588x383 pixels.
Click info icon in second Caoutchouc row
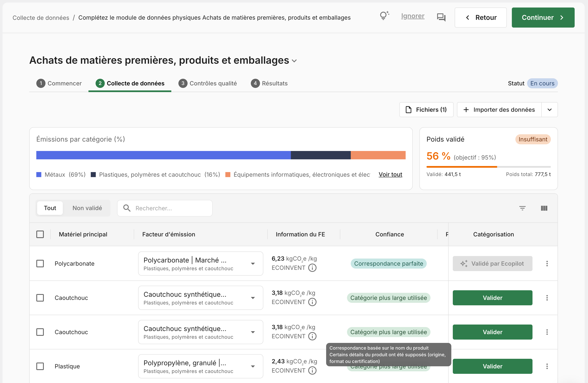(x=312, y=336)
